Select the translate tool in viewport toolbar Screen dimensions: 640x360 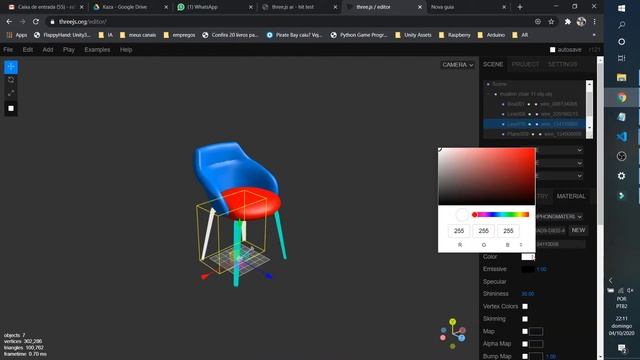click(x=11, y=67)
